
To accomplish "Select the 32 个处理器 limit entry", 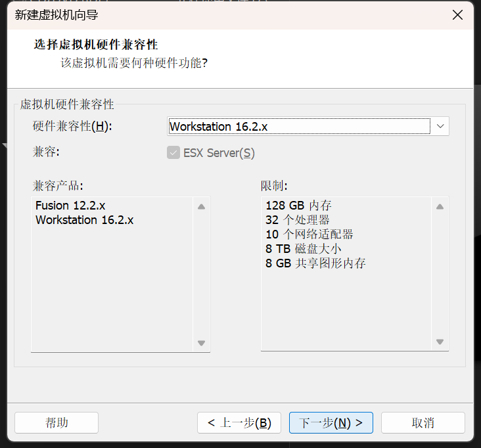I will [297, 220].
